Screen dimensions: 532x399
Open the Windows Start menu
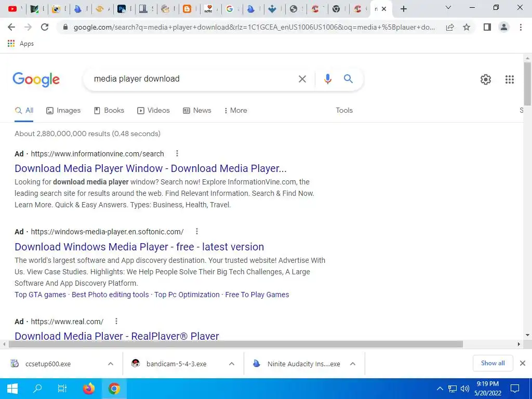click(12, 389)
